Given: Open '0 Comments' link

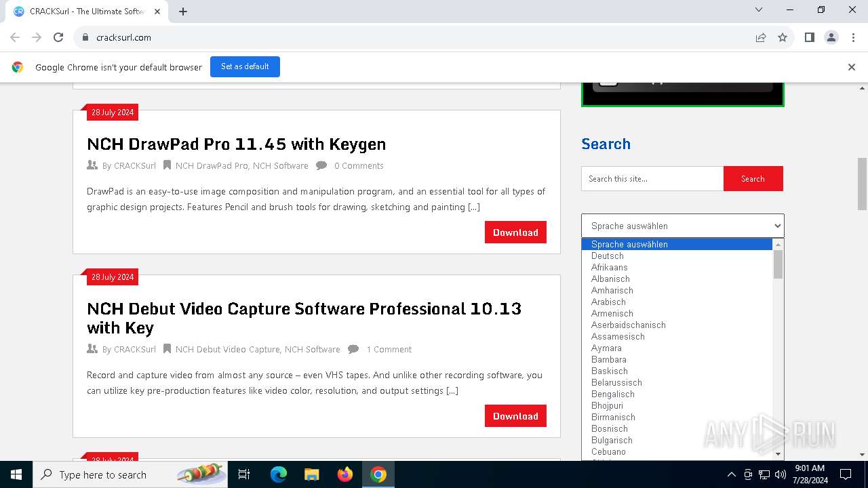Looking at the screenshot, I should 359,165.
